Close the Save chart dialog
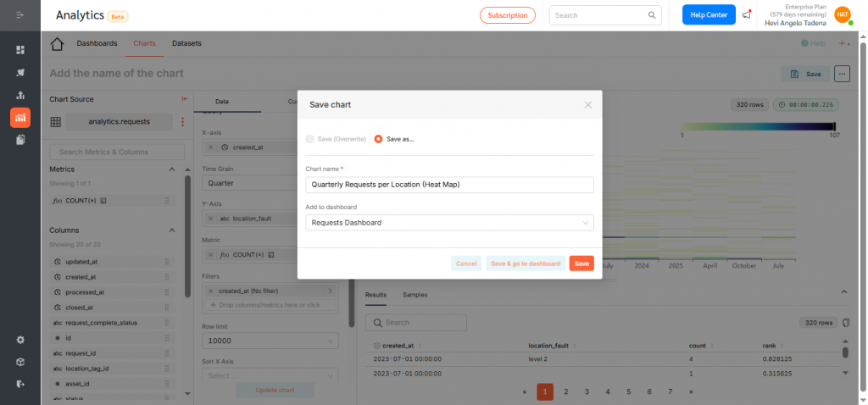Screen dimensions: 868x405 tap(588, 104)
